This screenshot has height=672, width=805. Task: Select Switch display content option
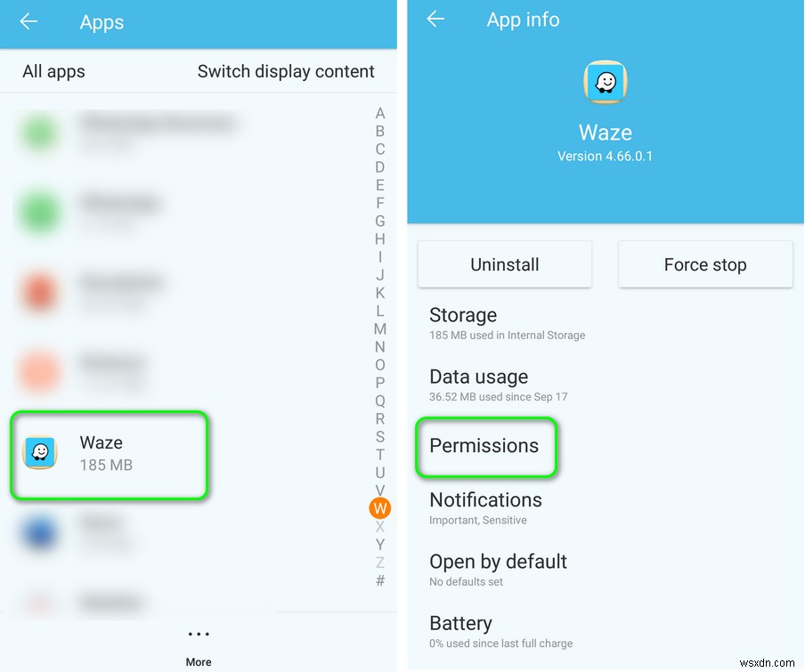pos(286,71)
